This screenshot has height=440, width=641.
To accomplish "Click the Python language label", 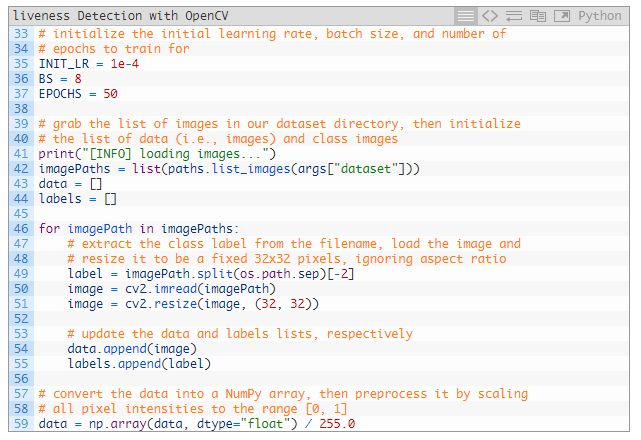I will coord(600,16).
